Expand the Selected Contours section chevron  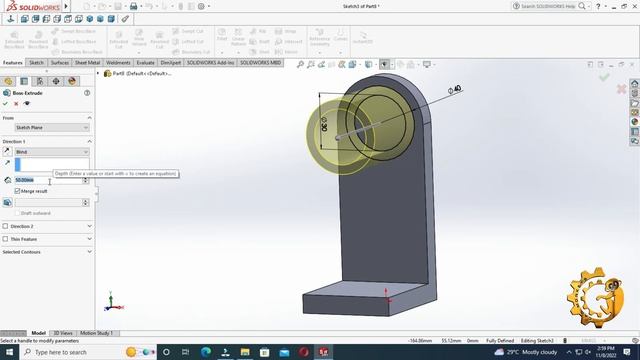click(89, 252)
